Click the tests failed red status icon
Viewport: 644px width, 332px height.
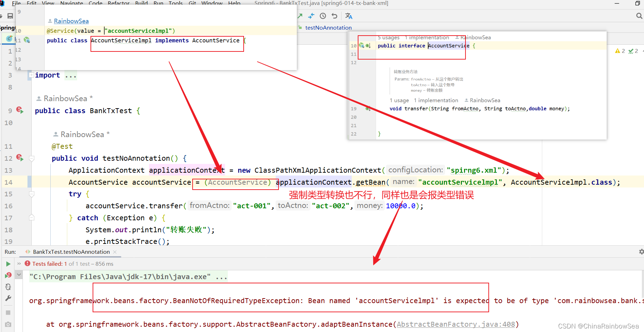tap(27, 264)
